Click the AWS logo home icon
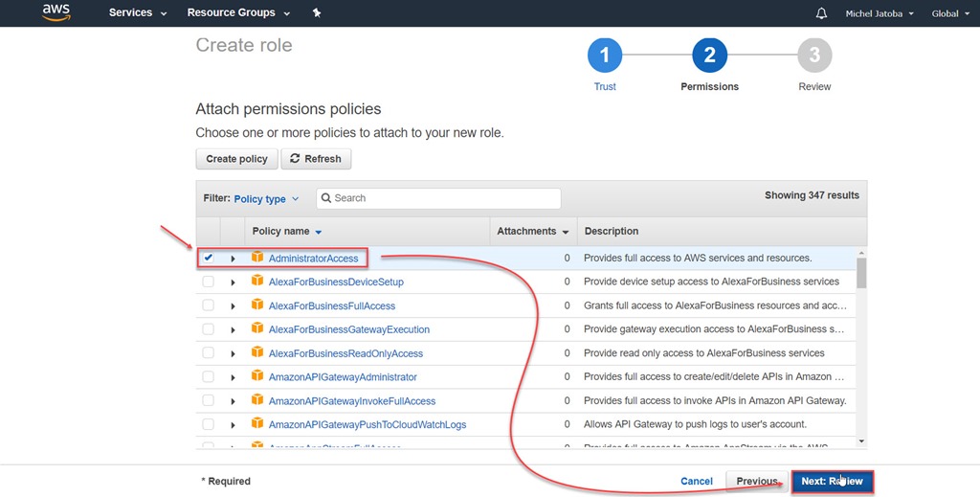The width and height of the screenshot is (980, 497). (56, 12)
